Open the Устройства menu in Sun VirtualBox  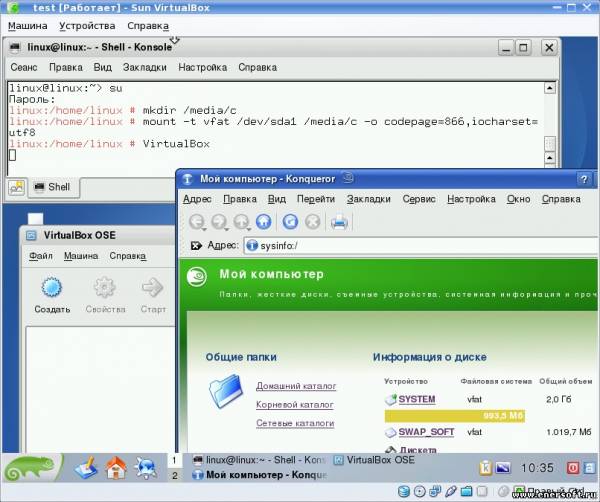[x=87, y=26]
